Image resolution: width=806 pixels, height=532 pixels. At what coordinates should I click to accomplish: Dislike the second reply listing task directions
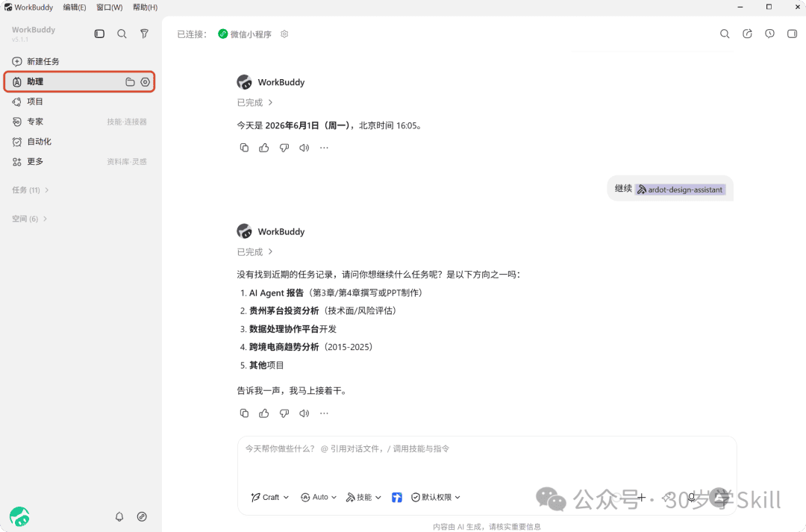[x=284, y=413]
